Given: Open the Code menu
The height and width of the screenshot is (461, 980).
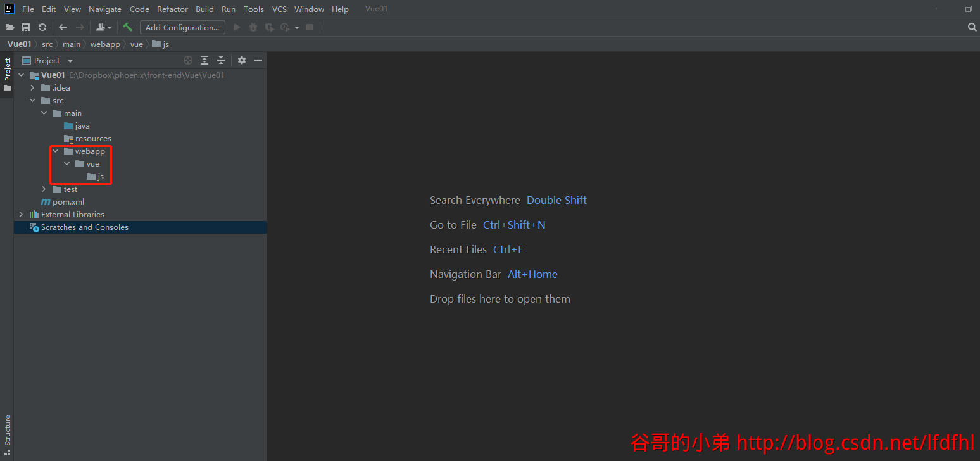Looking at the screenshot, I should tap(139, 9).
